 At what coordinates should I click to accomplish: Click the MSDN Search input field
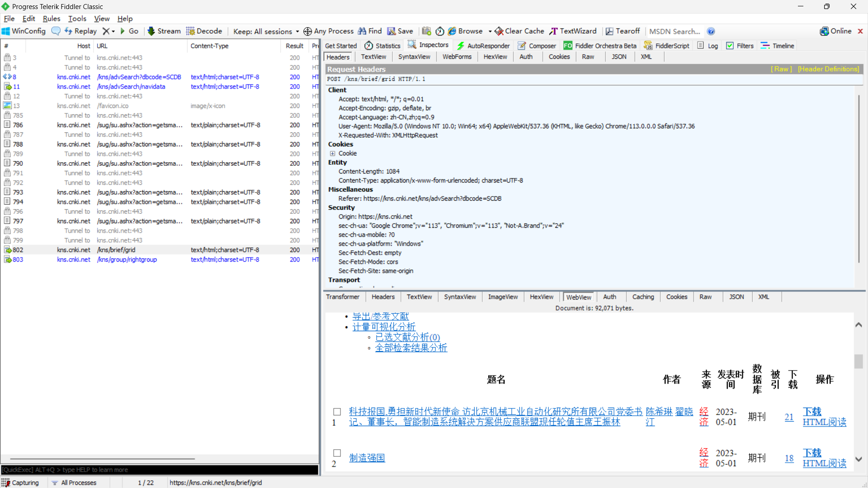[675, 31]
